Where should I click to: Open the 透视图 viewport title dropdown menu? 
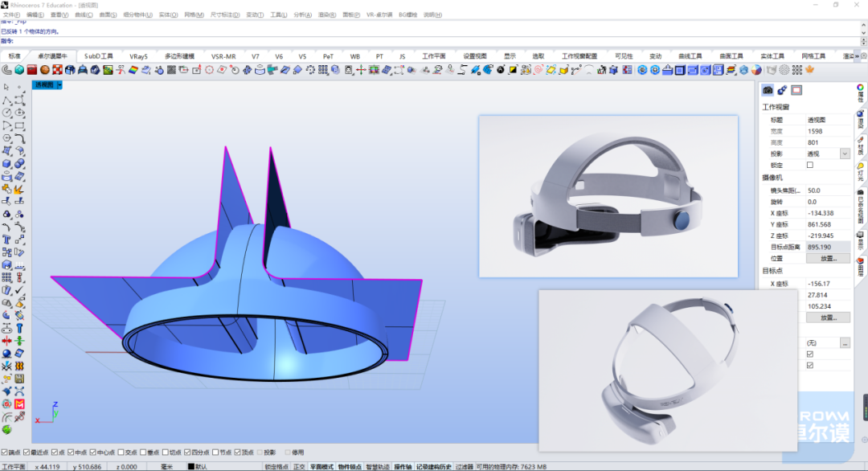coord(59,84)
